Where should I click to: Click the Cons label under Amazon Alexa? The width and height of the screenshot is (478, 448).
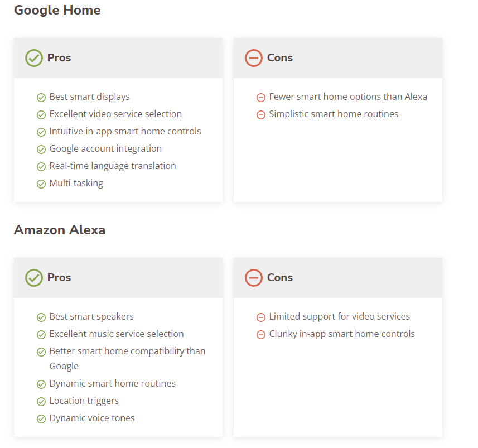pos(280,277)
